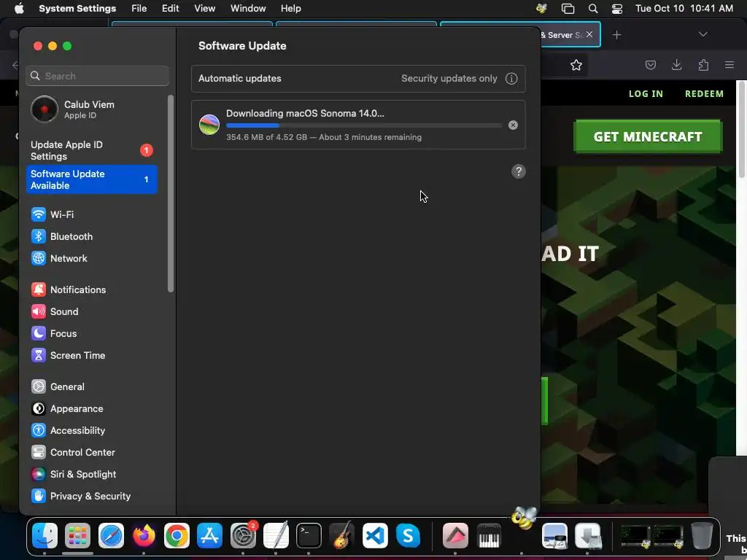Open Terminal from the Dock
The image size is (747, 560).
309,535
